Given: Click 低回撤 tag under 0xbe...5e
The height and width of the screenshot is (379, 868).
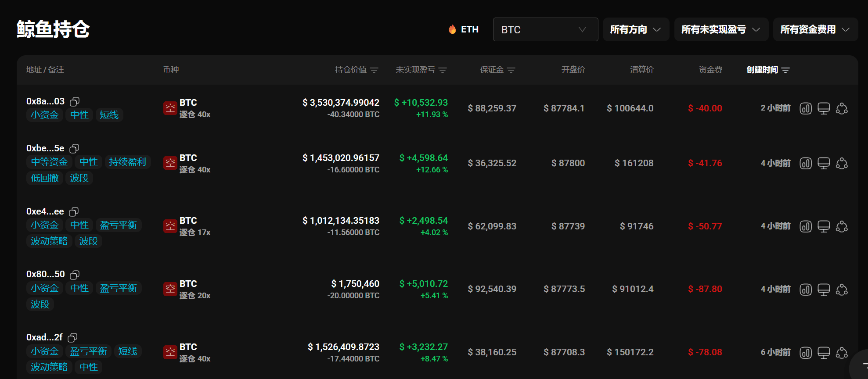Looking at the screenshot, I should [x=45, y=178].
